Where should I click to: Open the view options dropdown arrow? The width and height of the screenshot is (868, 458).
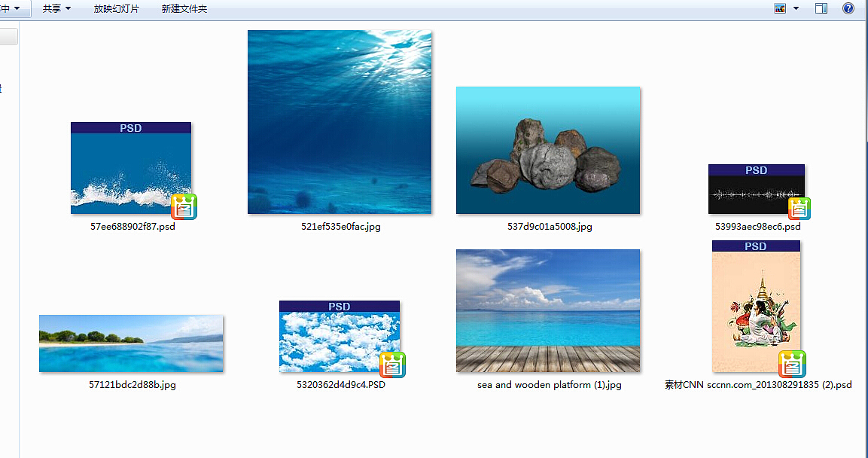coord(796,8)
